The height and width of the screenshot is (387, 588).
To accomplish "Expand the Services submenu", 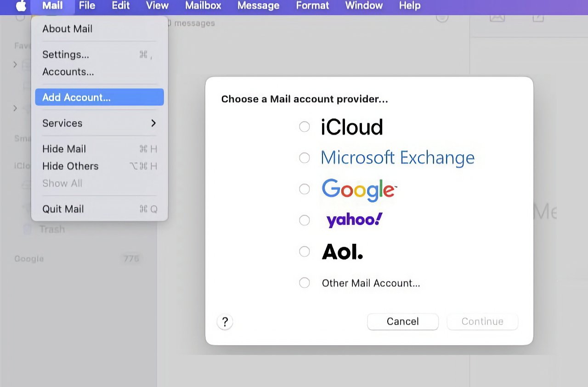I will click(x=62, y=123).
